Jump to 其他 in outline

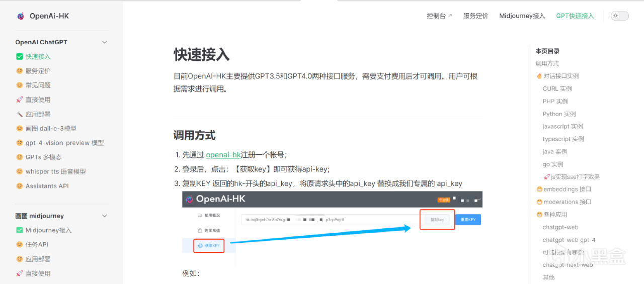click(548, 277)
